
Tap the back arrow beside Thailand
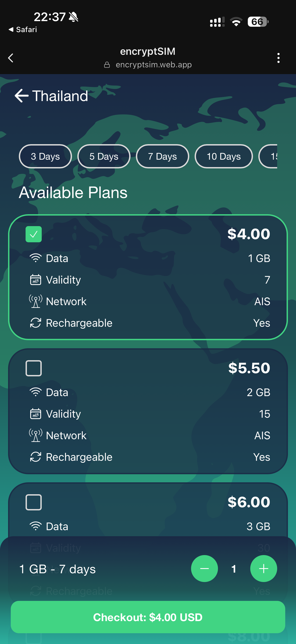click(x=22, y=96)
